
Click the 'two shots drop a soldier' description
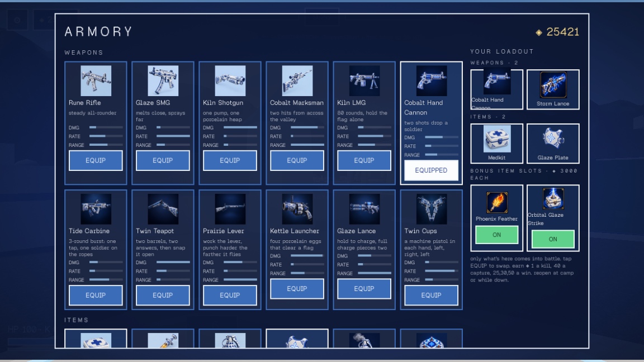point(426,126)
